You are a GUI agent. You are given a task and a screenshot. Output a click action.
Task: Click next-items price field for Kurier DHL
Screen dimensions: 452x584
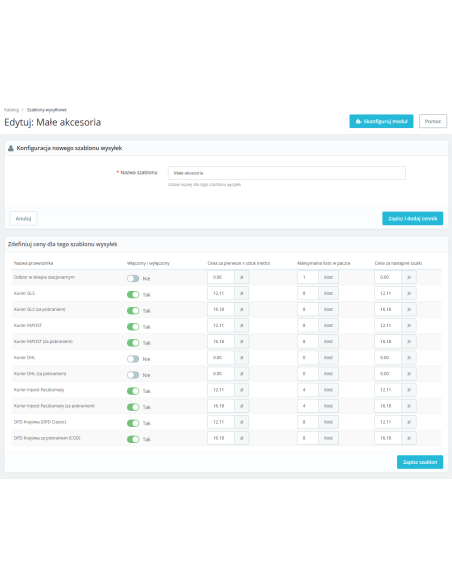[x=388, y=358]
